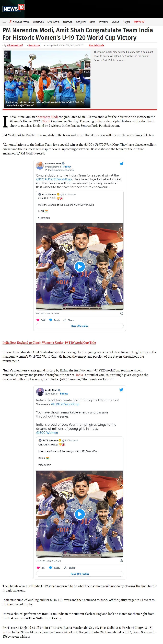The width and height of the screenshot is (163, 644).
Task: Play the video in Amit Shah's tweet
Action: point(80,514)
